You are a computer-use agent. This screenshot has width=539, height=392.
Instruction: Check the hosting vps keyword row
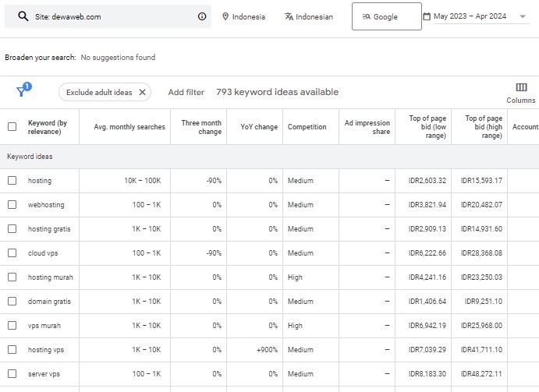coord(12,349)
